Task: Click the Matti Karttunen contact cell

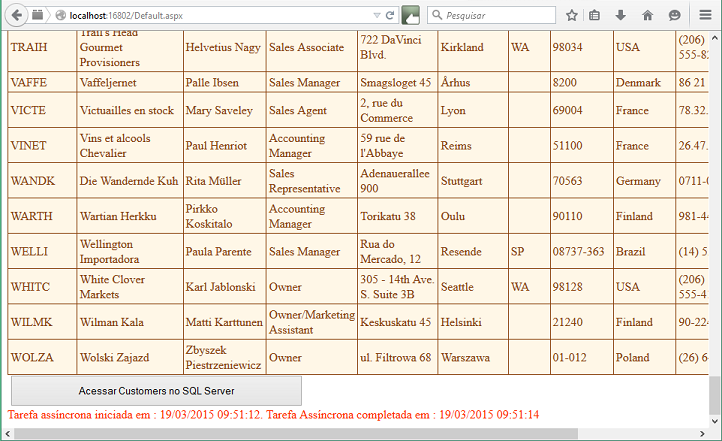Action: pos(225,322)
